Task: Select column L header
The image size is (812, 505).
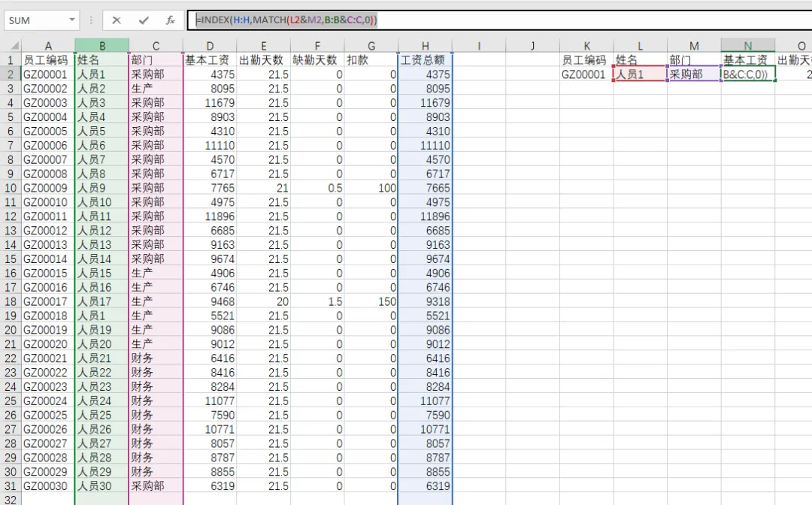Action: pos(641,46)
